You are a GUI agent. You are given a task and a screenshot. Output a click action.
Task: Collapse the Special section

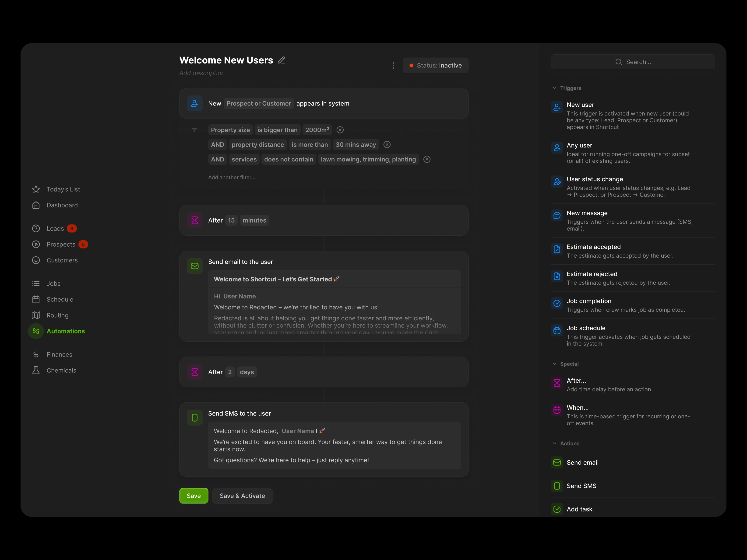554,364
